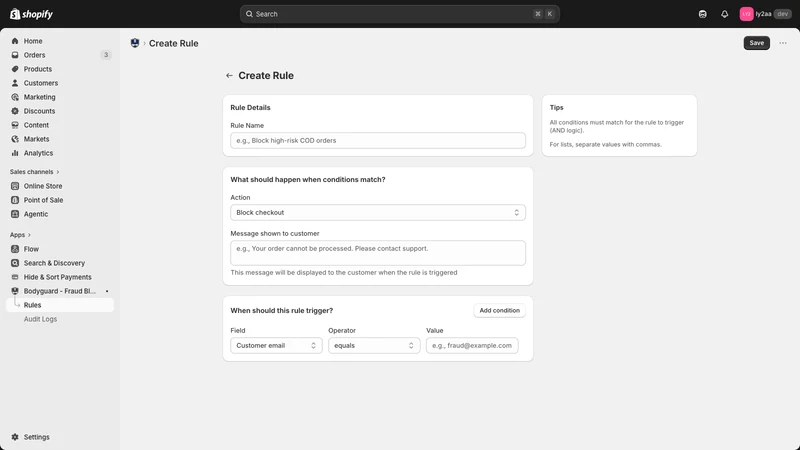Viewport: 800px width, 450px height.
Task: Focus the condition Value input field
Action: point(472,345)
